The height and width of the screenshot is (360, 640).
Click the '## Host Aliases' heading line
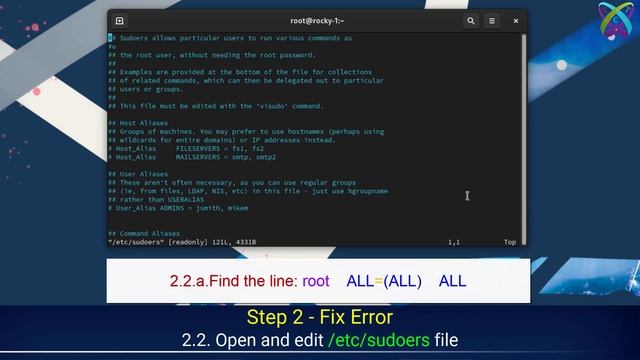[138, 123]
